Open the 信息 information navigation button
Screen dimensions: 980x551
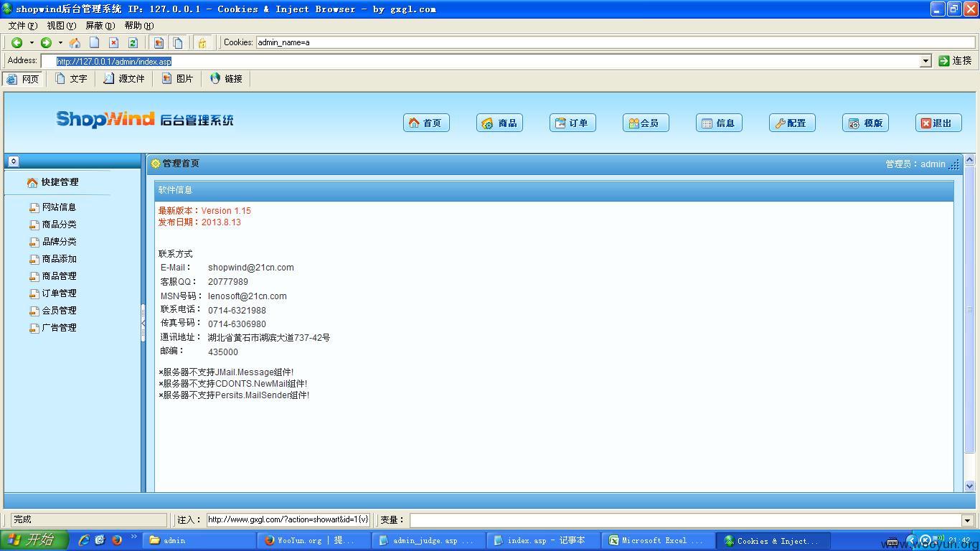719,123
